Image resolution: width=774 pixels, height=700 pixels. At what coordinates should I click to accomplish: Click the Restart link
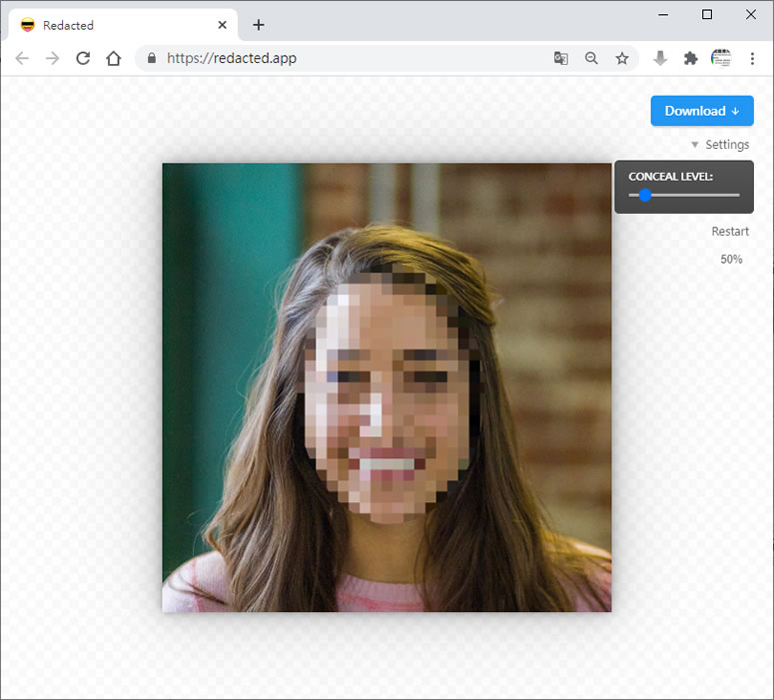point(730,232)
